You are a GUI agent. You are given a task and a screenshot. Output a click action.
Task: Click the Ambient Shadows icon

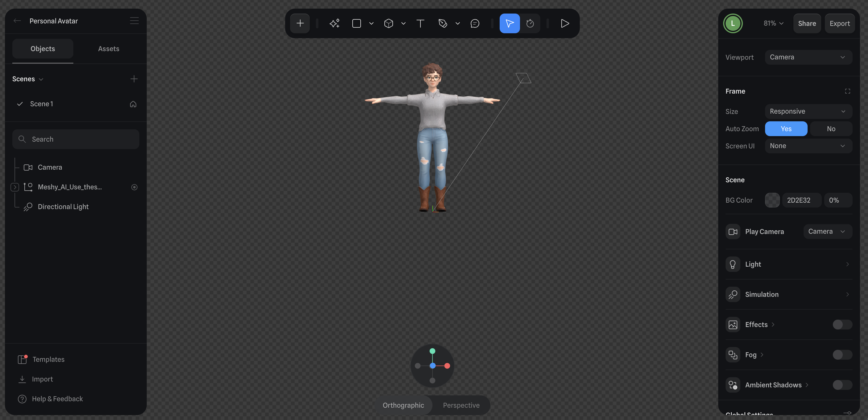(733, 385)
